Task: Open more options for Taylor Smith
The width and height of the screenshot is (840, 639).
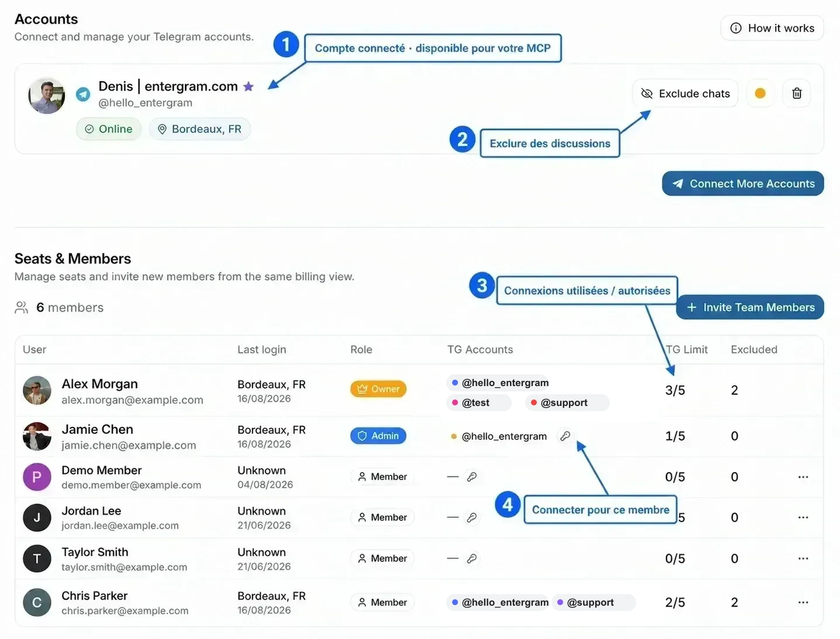Action: 803,558
